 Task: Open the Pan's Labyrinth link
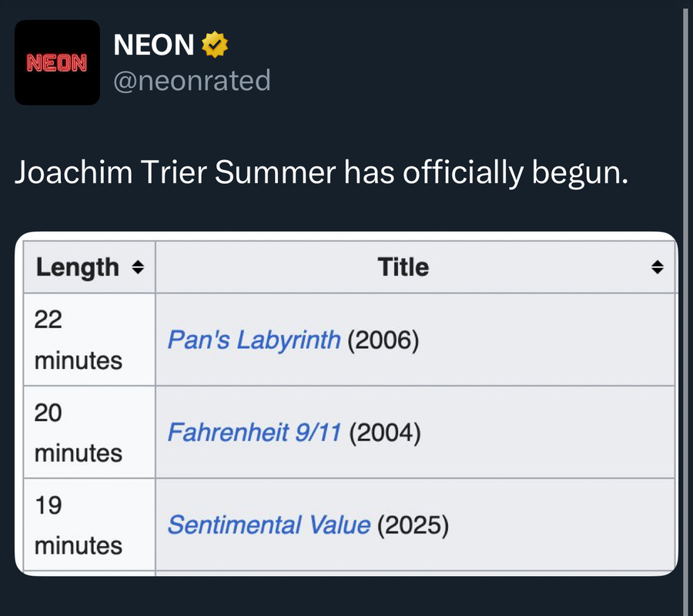[254, 340]
